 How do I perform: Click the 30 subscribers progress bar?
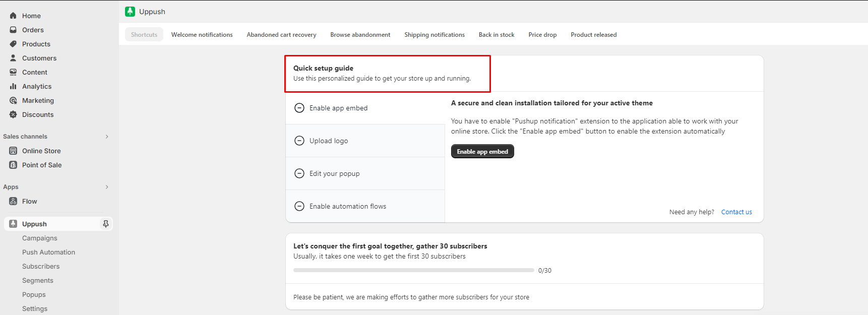click(413, 270)
